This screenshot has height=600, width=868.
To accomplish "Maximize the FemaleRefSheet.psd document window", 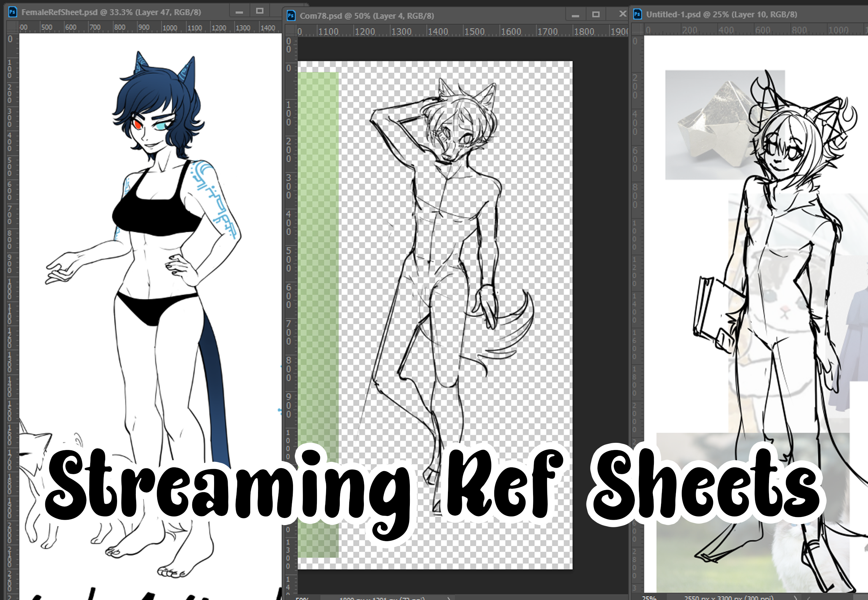I will tap(260, 11).
